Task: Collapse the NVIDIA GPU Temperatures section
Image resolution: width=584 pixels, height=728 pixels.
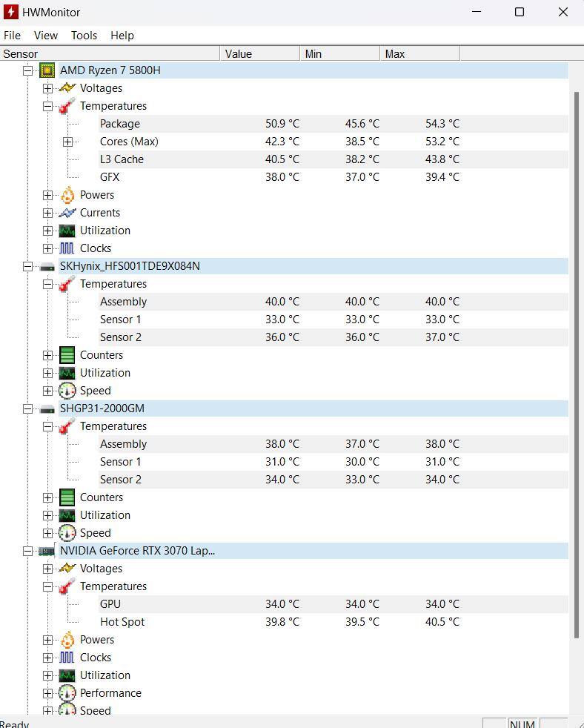Action: pyautogui.click(x=48, y=586)
